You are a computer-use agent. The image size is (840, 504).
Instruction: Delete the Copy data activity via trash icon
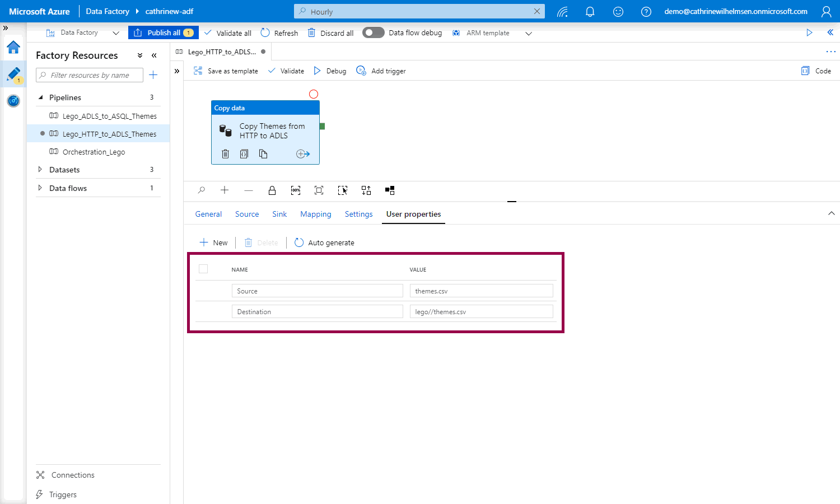pyautogui.click(x=225, y=154)
